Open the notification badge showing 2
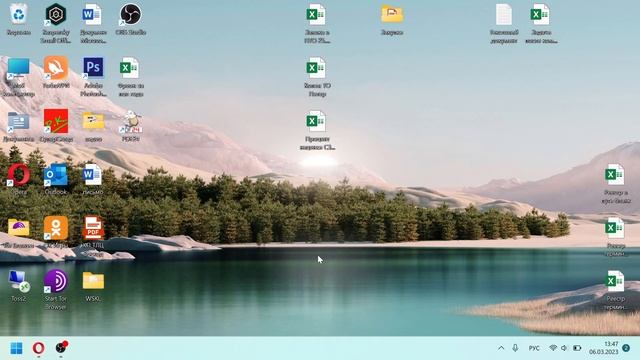This screenshot has width=640, height=360. click(626, 348)
